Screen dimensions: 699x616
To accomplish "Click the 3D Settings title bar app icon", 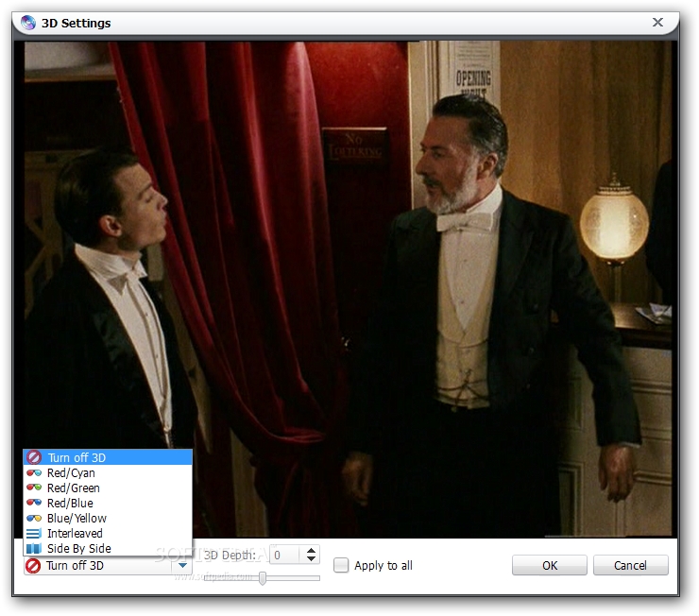I will tap(28, 23).
